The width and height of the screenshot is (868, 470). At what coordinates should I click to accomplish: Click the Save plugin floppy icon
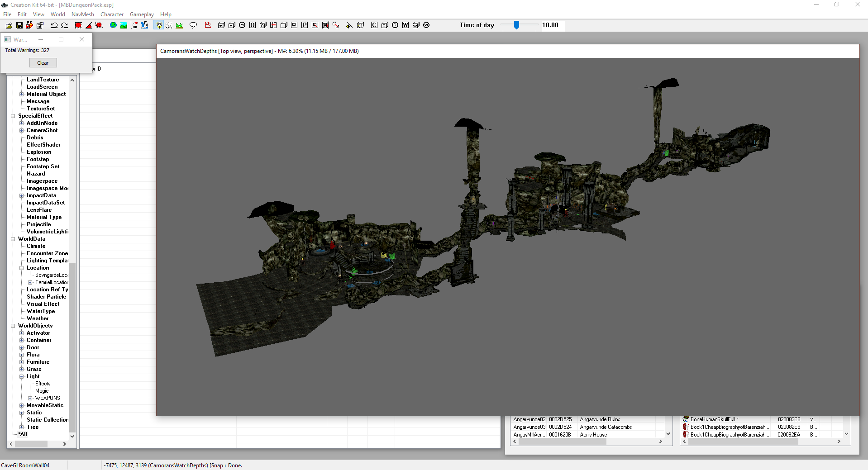coord(19,25)
